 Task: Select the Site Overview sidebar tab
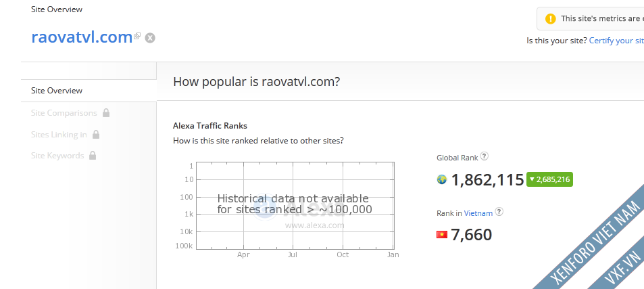(x=57, y=91)
